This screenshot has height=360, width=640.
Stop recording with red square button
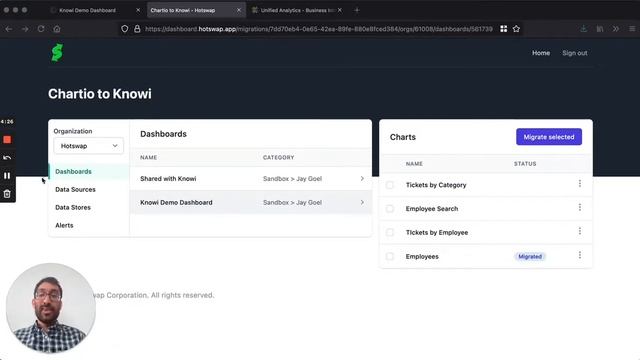coord(7,140)
